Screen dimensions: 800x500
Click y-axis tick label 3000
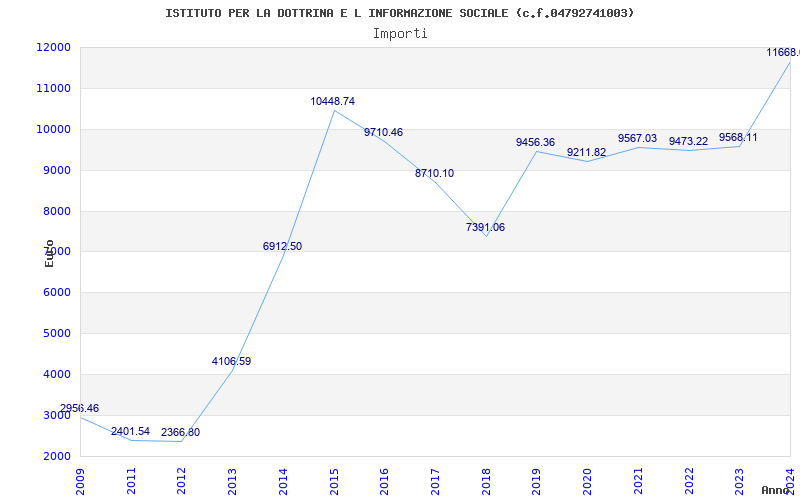pos(55,415)
